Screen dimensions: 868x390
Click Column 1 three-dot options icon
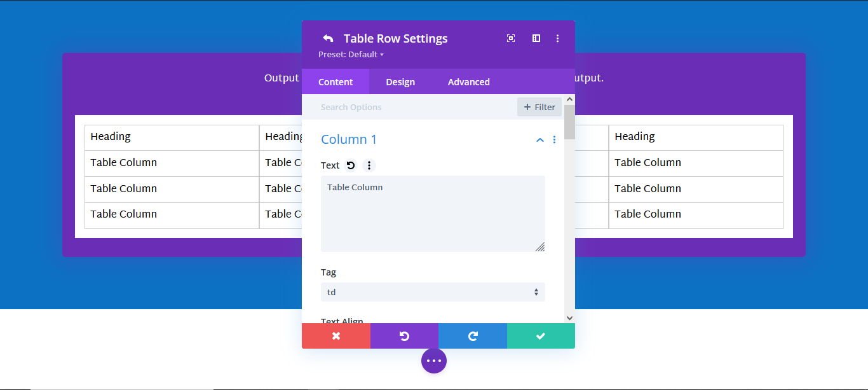pos(554,139)
